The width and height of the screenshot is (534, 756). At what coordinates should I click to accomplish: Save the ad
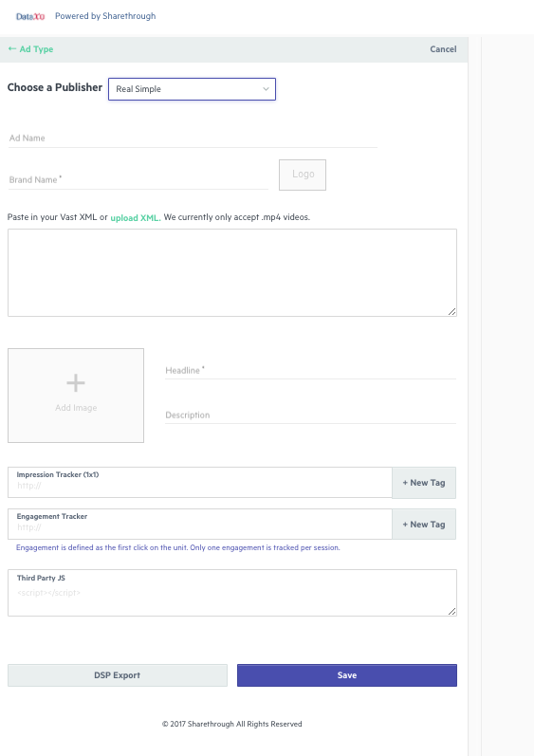[x=347, y=675]
